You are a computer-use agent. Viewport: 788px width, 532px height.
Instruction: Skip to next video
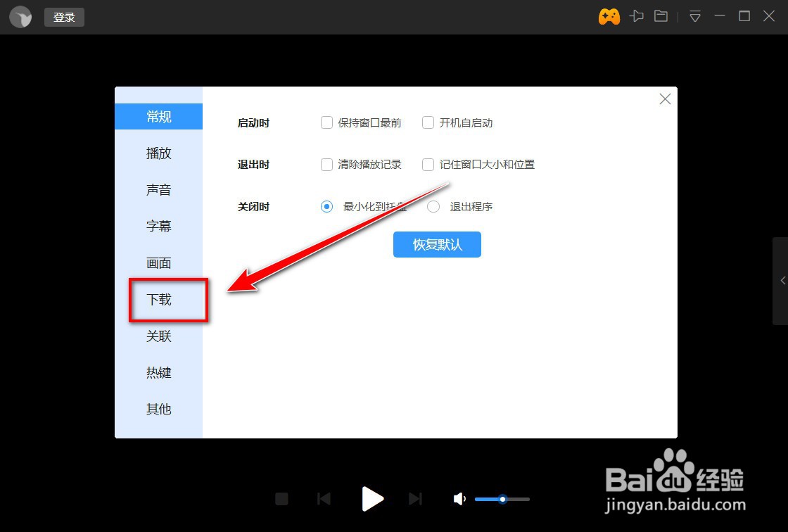(416, 499)
